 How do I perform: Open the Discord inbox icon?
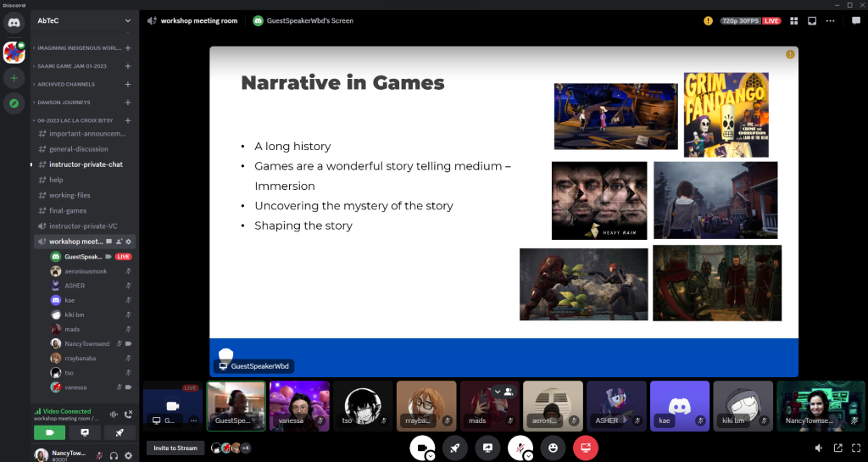(x=811, y=20)
